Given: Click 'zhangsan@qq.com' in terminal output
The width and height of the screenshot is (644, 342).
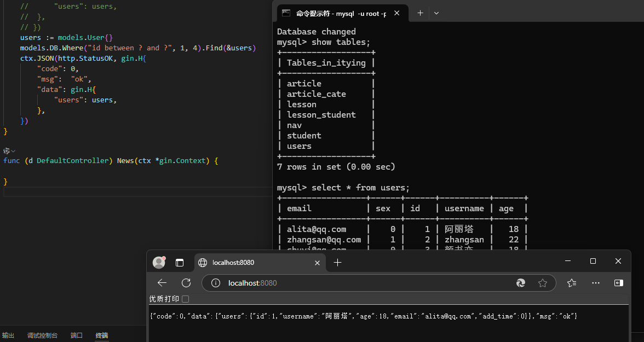Looking at the screenshot, I should coord(324,240).
